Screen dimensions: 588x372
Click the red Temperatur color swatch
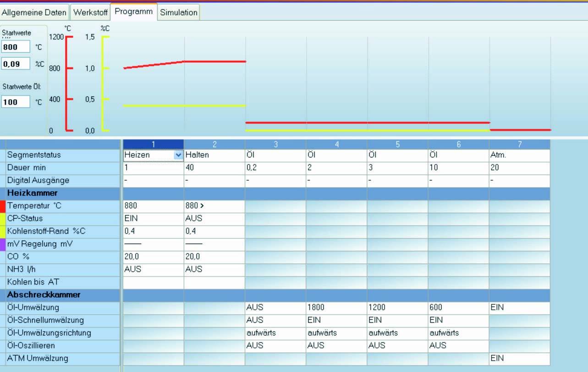pos(3,206)
